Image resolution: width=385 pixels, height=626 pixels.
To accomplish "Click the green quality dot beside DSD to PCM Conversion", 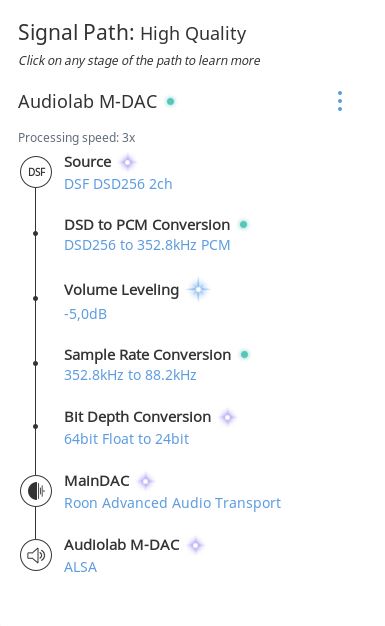I will click(x=243, y=224).
